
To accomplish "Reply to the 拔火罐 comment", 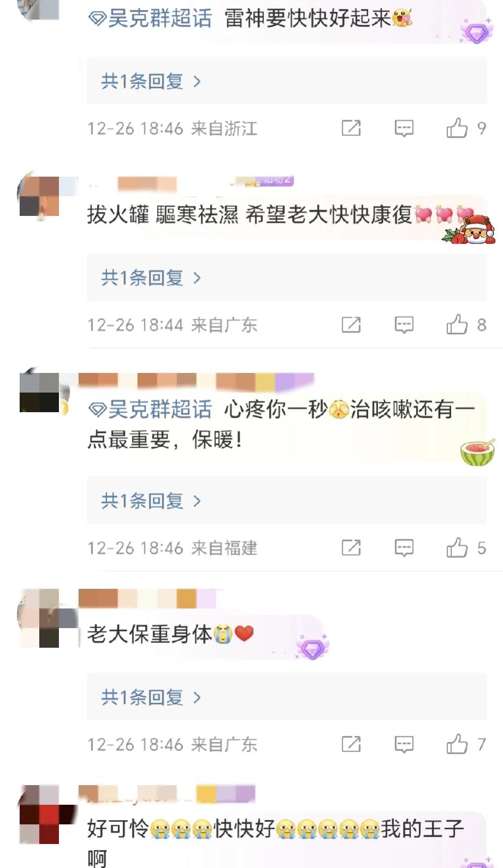I will point(404,325).
